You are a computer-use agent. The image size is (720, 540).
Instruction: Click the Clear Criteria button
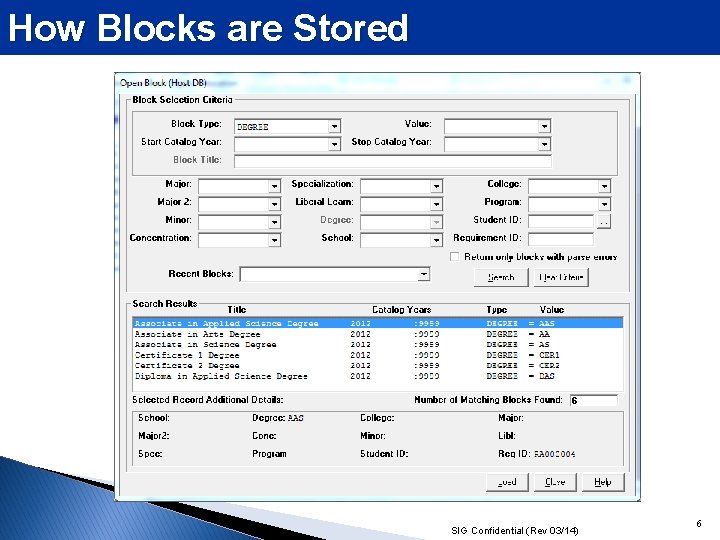(561, 277)
